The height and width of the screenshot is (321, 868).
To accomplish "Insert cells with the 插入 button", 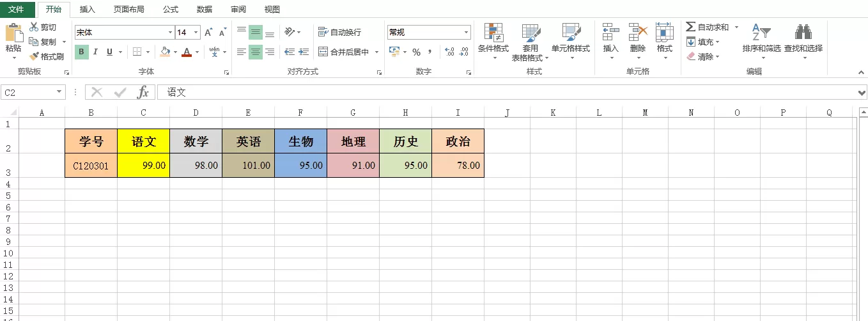I will coord(611,42).
